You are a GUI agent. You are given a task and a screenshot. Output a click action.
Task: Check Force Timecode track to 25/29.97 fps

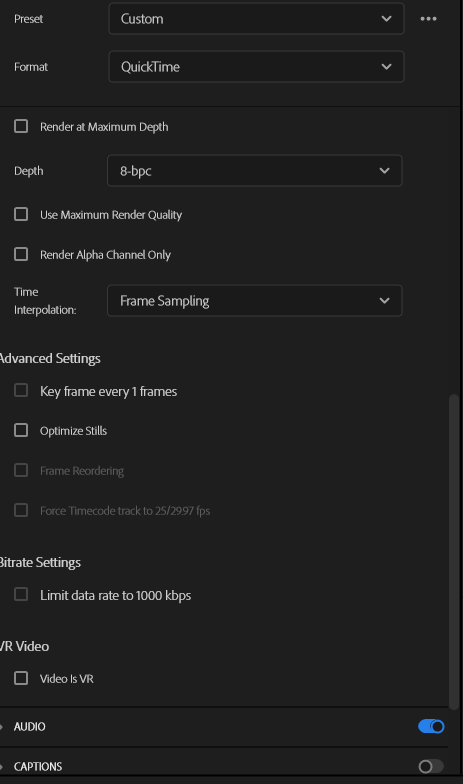tap(21, 510)
